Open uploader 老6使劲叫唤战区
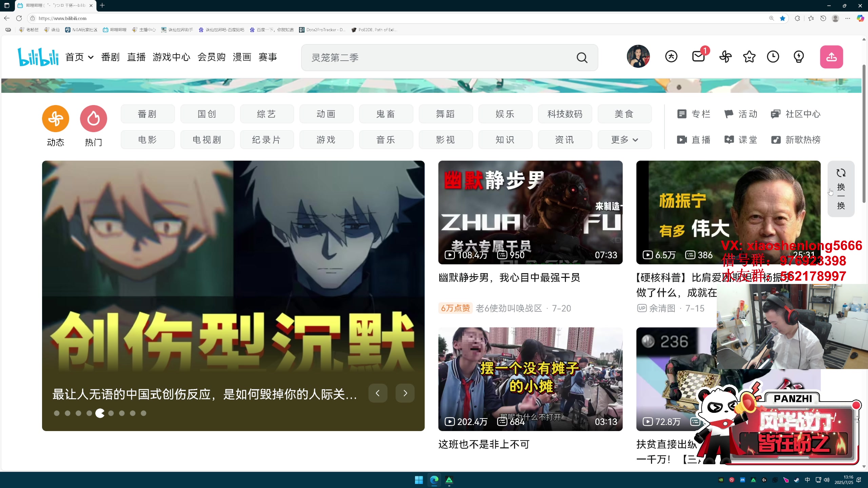This screenshot has height=488, width=868. [x=509, y=308]
